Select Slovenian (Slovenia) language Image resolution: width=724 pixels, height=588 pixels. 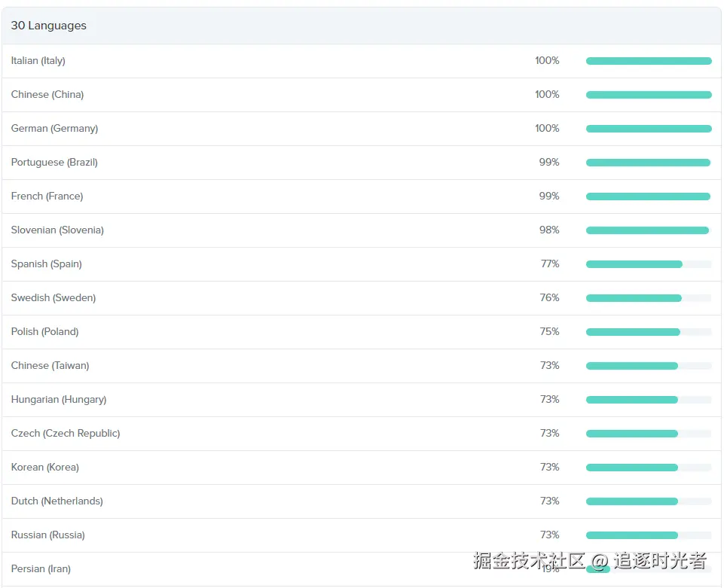(x=57, y=230)
